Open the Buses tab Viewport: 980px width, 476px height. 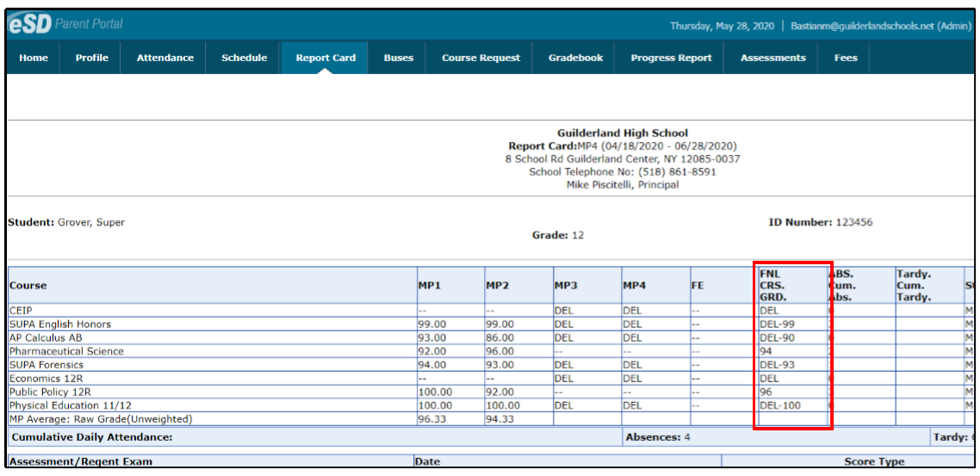pos(399,58)
